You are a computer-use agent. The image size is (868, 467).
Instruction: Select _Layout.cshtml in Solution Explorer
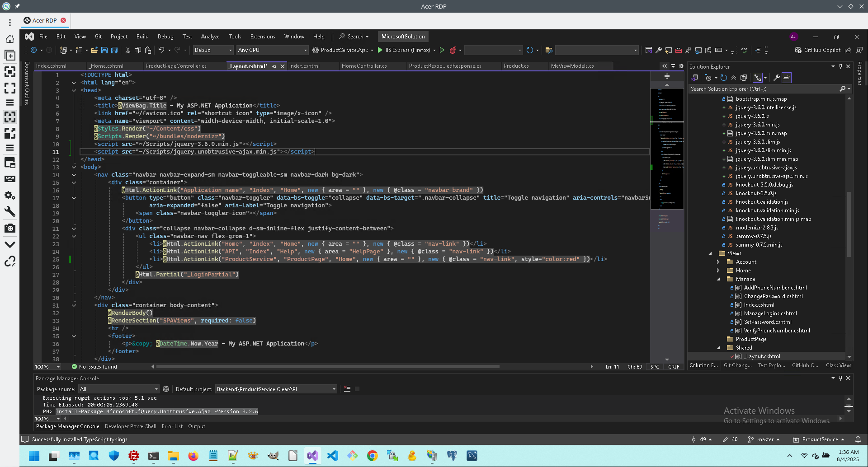pos(763,356)
